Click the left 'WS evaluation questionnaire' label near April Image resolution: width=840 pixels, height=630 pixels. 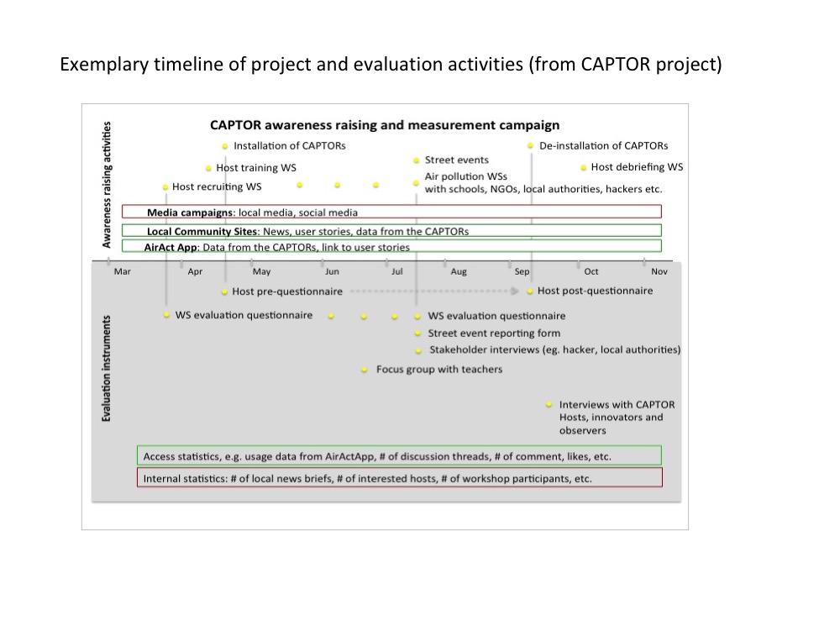(x=244, y=315)
